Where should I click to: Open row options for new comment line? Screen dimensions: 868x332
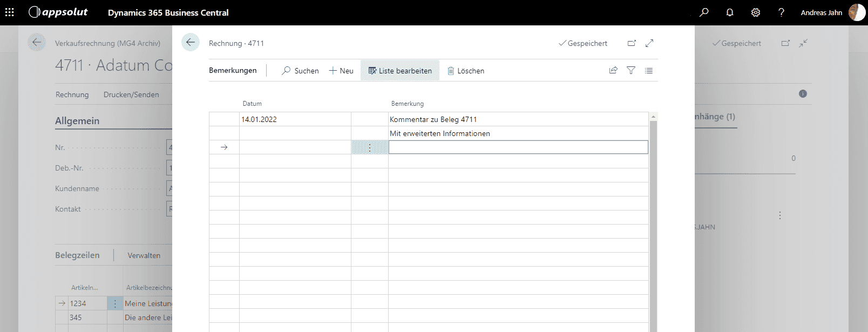[370, 147]
